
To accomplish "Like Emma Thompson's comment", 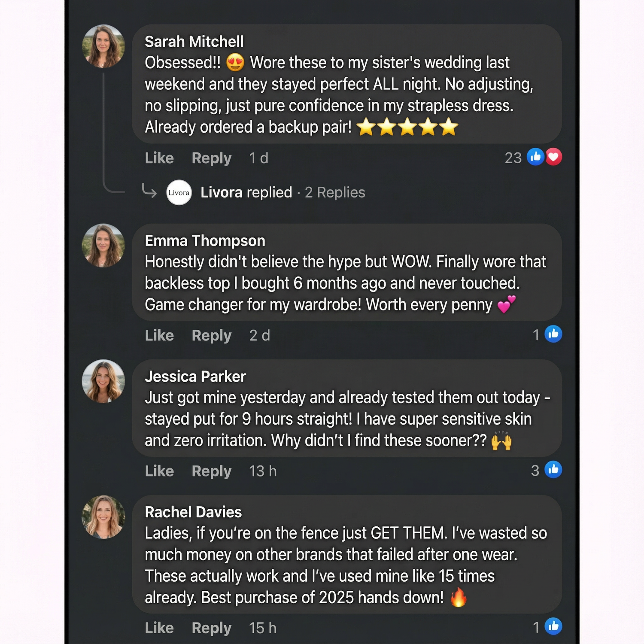I will click(x=159, y=335).
